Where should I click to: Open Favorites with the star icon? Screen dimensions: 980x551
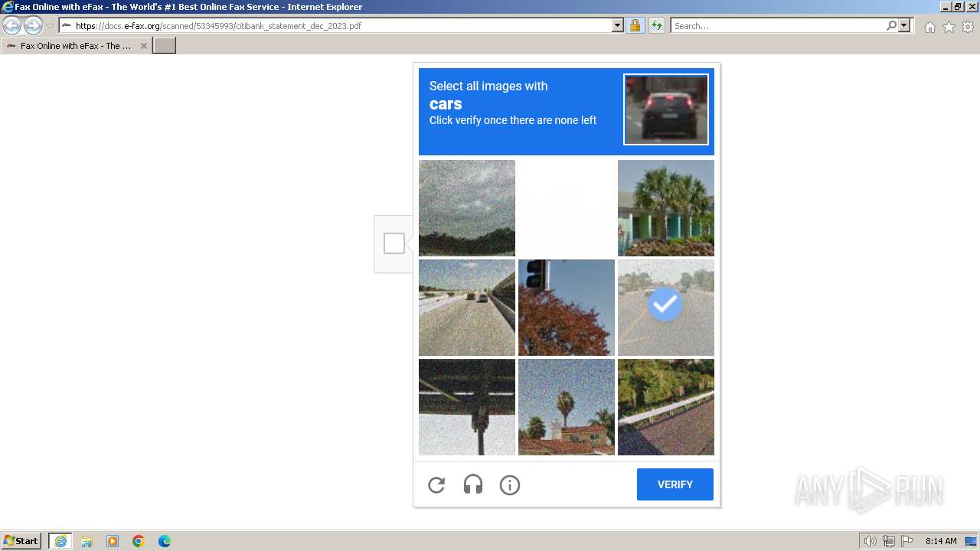pos(949,27)
